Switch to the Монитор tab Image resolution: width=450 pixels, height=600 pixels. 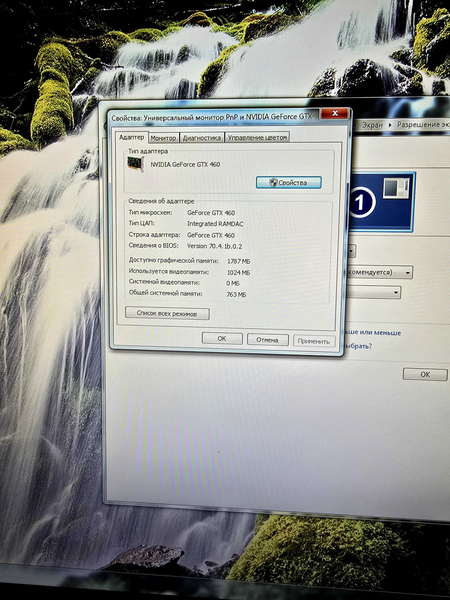(163, 138)
